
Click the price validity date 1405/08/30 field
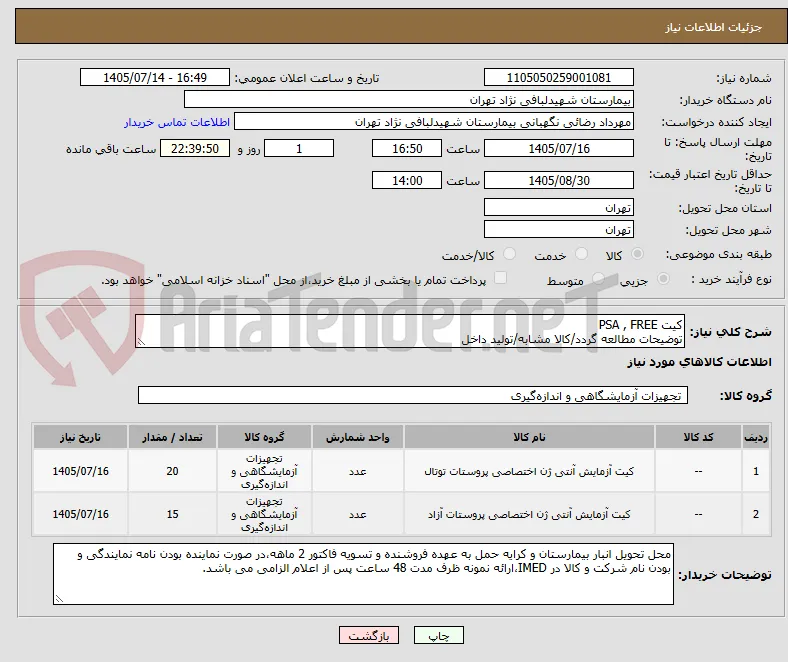[558, 180]
